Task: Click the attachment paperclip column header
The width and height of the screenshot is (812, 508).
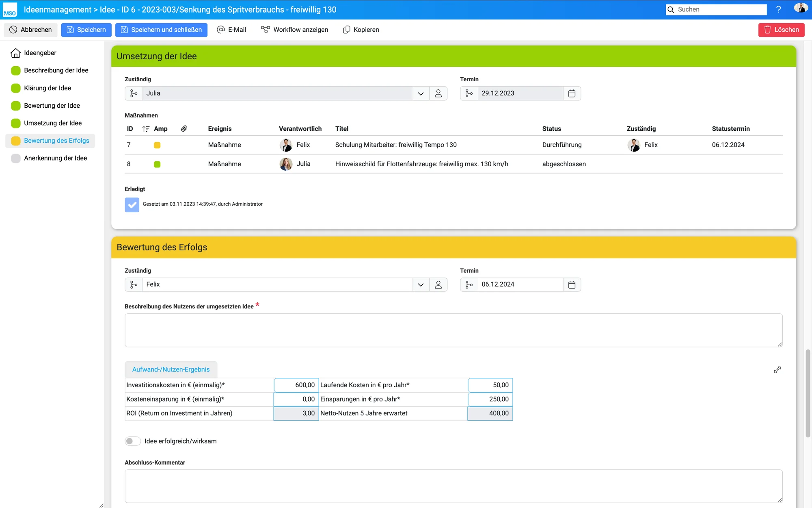Action: 184,128
